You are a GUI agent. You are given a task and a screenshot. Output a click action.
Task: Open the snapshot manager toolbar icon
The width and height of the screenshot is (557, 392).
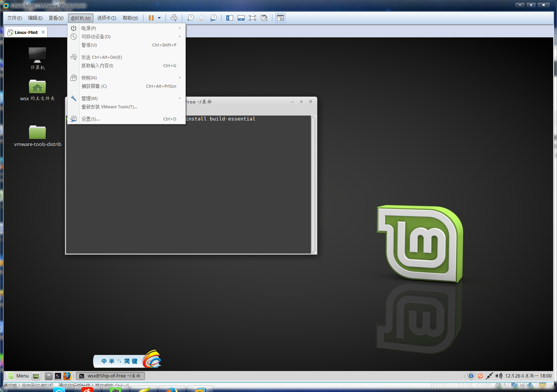213,18
